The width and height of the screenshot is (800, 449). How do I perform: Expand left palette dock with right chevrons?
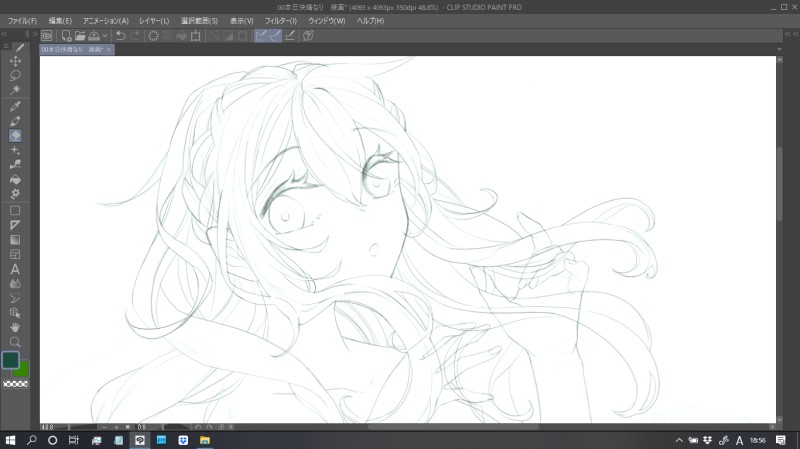click(35, 34)
